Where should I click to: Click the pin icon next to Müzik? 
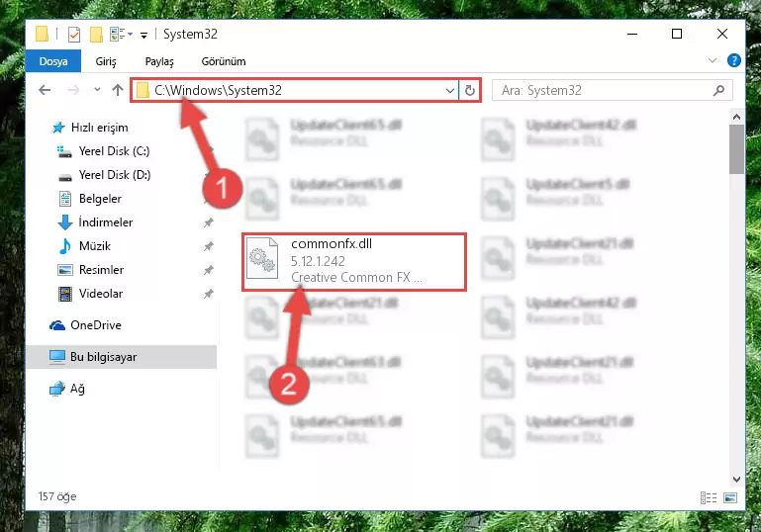tap(208, 246)
